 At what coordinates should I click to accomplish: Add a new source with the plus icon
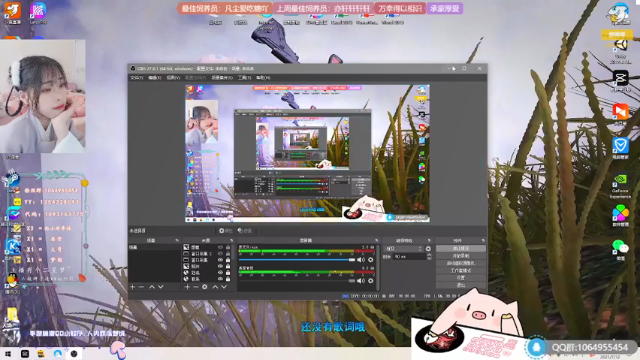(x=187, y=287)
